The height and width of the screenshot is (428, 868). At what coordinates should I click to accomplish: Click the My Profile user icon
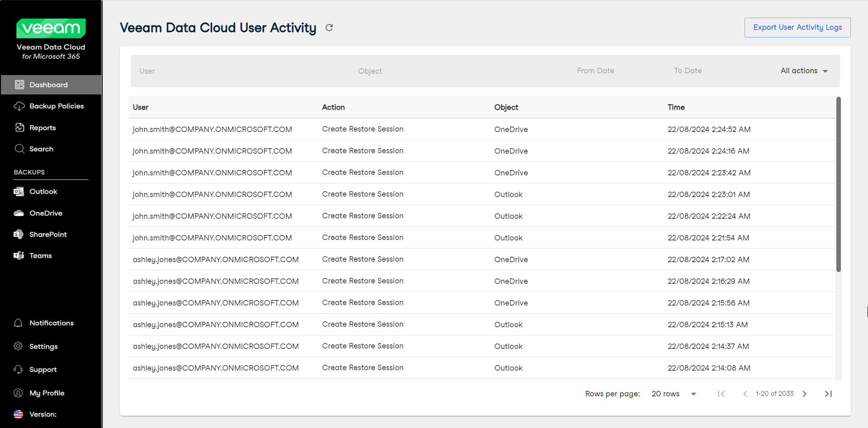(x=18, y=393)
